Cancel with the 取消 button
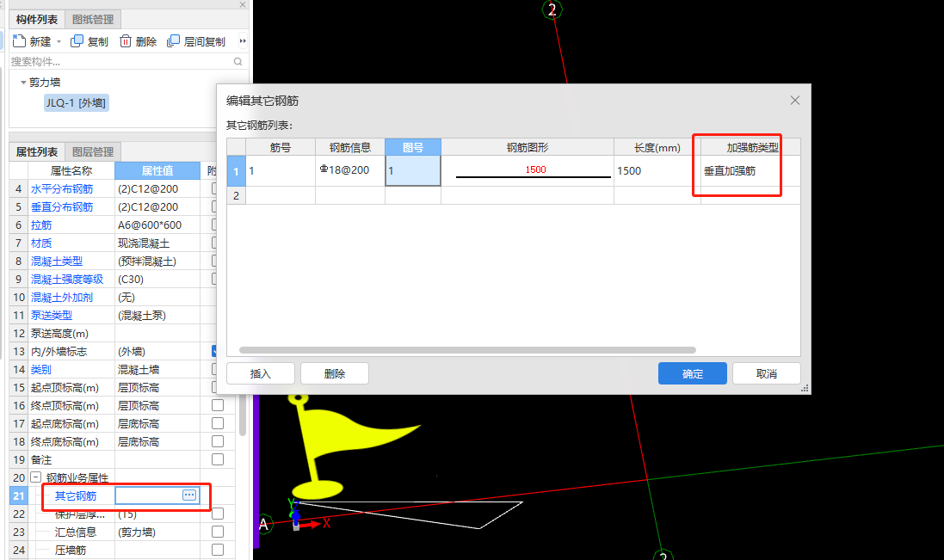This screenshot has width=944, height=560. [x=767, y=373]
